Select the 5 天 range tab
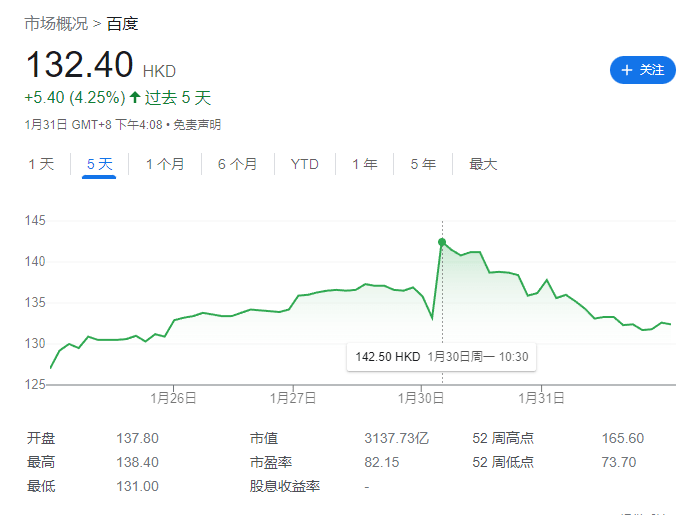This screenshot has width=696, height=515. pos(99,164)
